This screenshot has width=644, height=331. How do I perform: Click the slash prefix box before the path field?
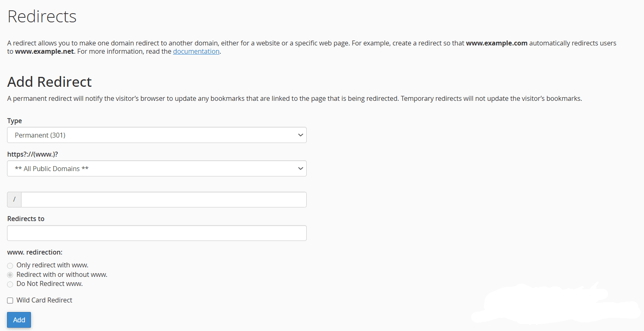coord(14,200)
